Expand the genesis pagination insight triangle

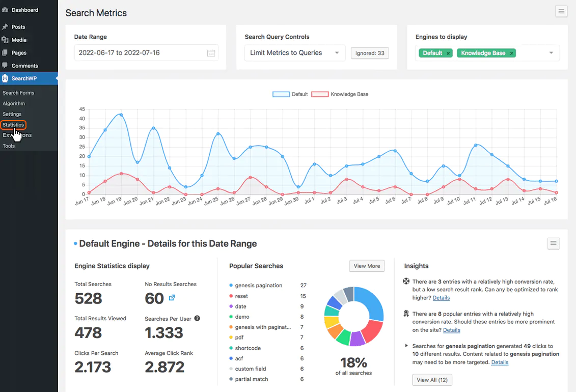tap(406, 345)
